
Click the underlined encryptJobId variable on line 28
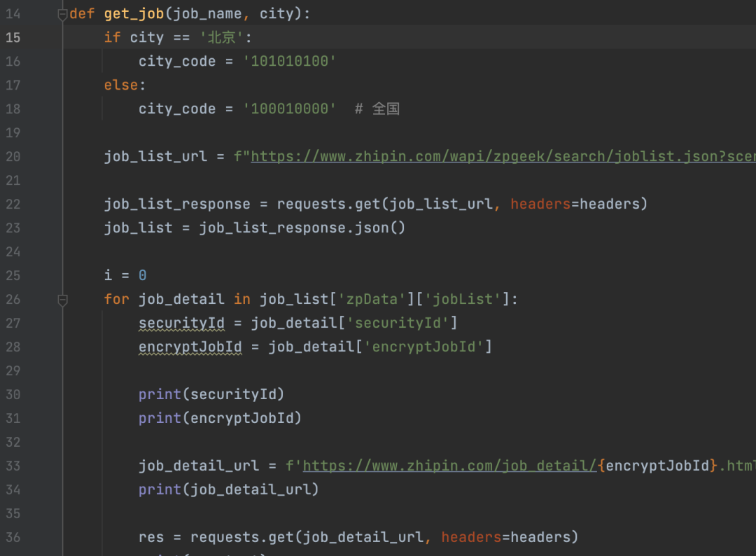(190, 347)
